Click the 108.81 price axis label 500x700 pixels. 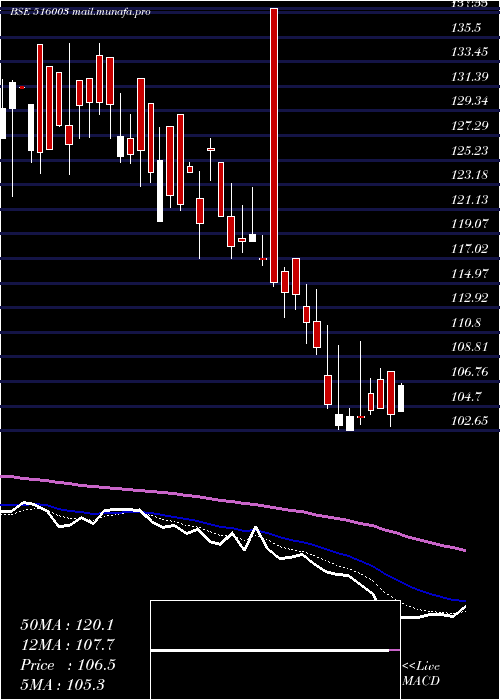[x=469, y=347]
